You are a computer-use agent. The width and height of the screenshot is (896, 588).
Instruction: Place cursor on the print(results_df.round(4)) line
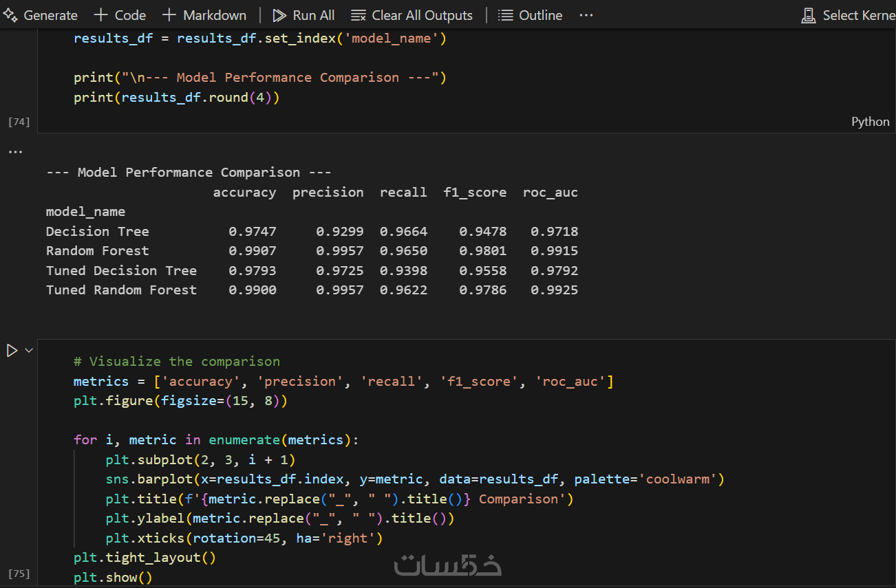(176, 98)
